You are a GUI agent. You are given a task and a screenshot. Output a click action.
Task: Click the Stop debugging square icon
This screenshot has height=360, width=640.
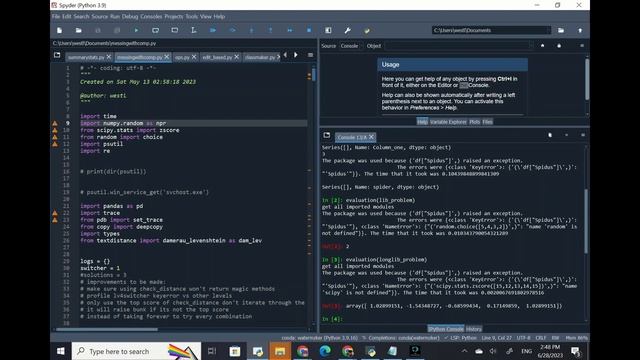click(309, 30)
